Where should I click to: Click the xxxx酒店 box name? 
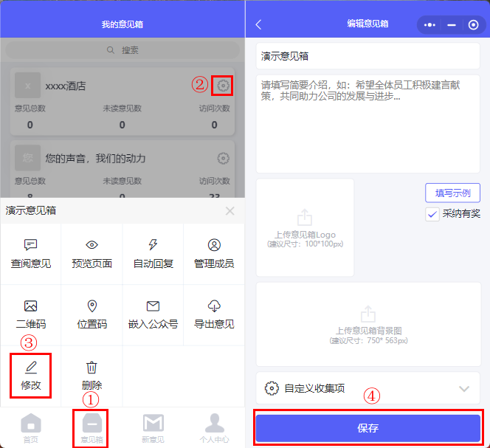66,86
